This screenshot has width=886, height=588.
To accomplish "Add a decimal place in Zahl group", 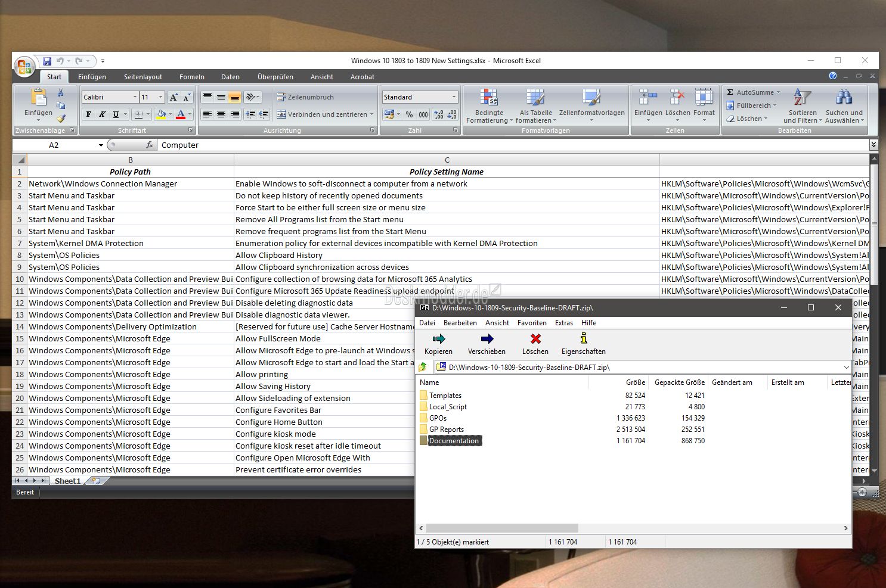I will (439, 114).
